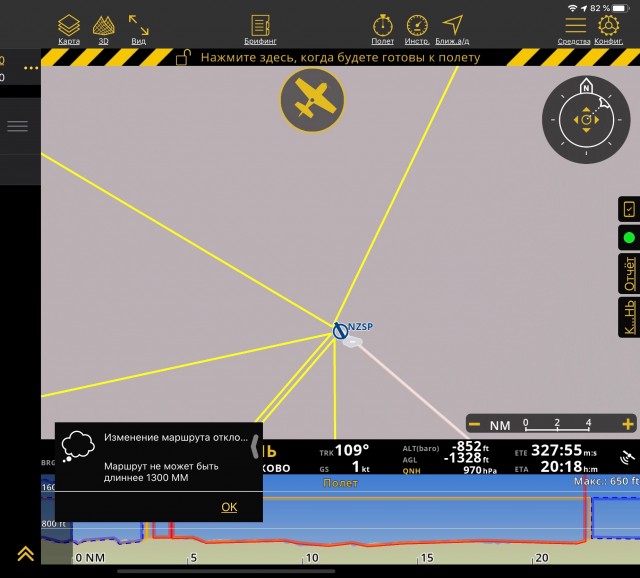The width and height of the screenshot is (640, 578).
Task: Open Конфиг. configuration settings
Action: click(608, 29)
